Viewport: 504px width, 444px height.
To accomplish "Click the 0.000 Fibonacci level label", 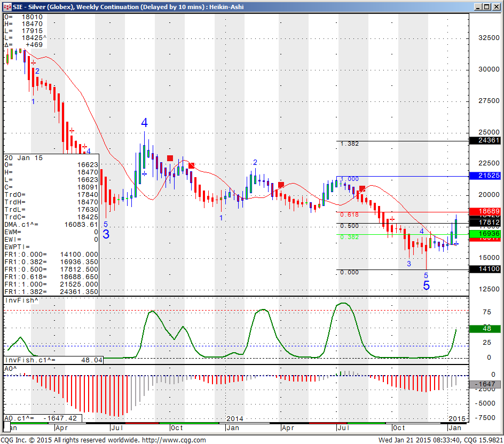I will pyautogui.click(x=349, y=273).
